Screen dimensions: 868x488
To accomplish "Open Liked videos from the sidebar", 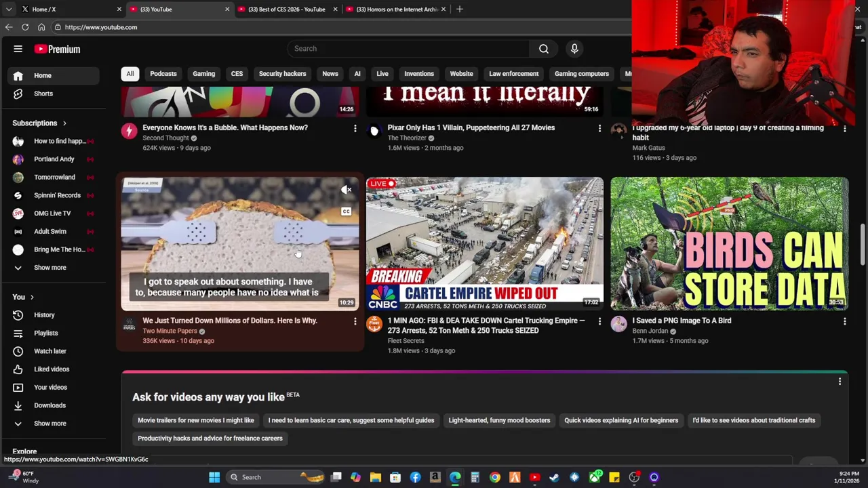I will tap(53, 369).
